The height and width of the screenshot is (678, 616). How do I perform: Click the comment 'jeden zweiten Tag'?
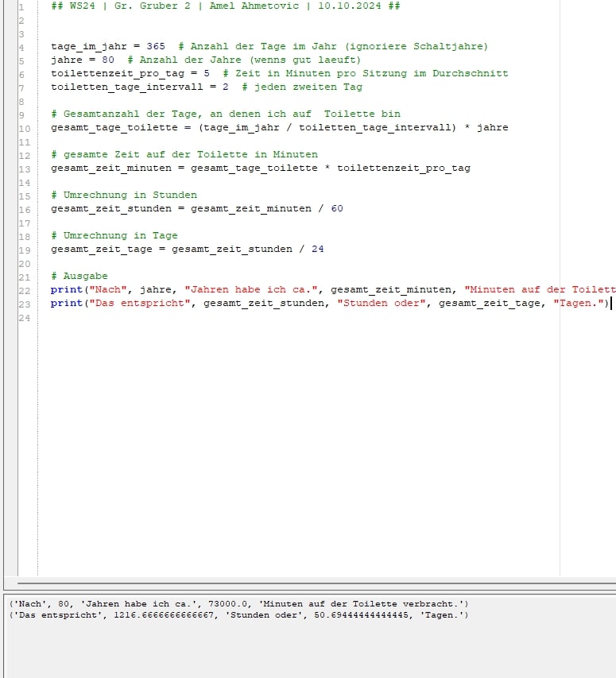302,87
